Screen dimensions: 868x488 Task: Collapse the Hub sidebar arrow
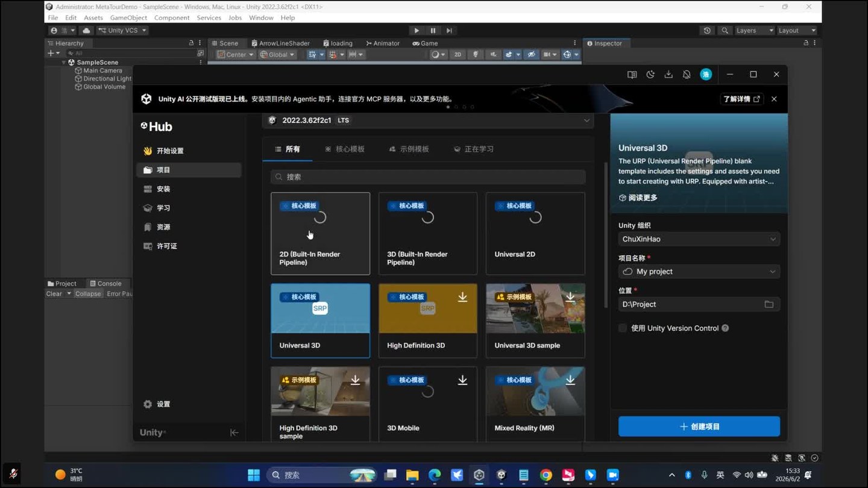234,433
